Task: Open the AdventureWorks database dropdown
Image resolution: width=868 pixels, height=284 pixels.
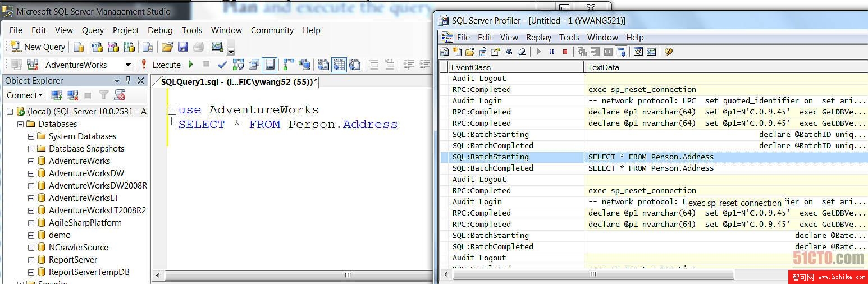Action: [128, 65]
